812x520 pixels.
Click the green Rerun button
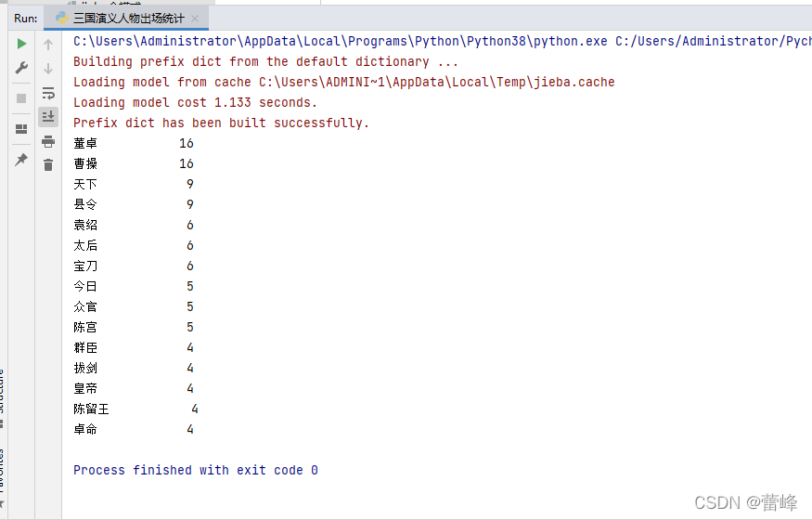click(21, 44)
